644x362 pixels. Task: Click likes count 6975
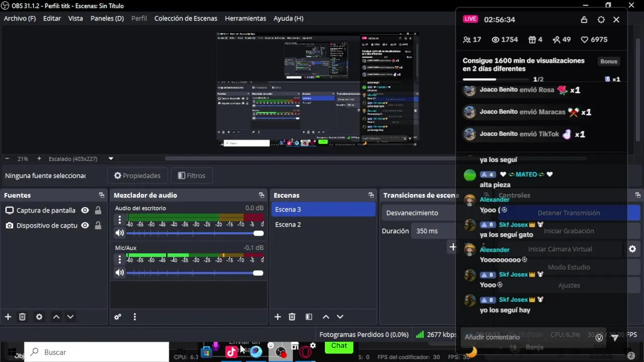[594, 39]
